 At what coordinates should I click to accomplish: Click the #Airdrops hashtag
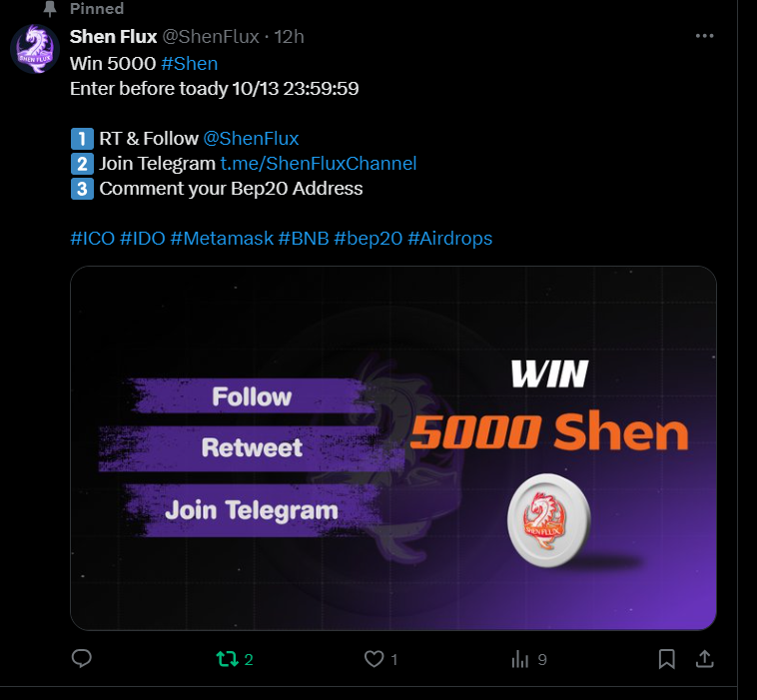[x=450, y=239]
